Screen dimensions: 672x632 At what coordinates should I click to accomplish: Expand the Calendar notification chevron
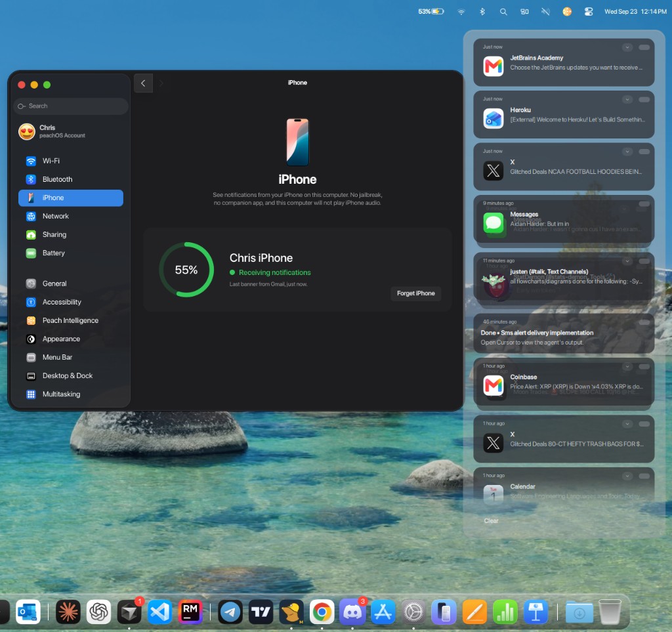(627, 476)
